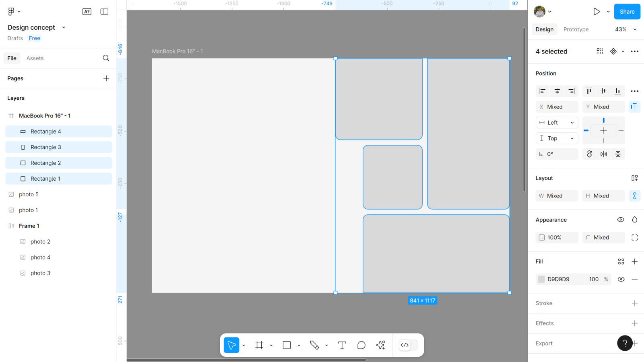Select the Rectangle 3 layer
This screenshot has height=362, width=644.
[46, 147]
